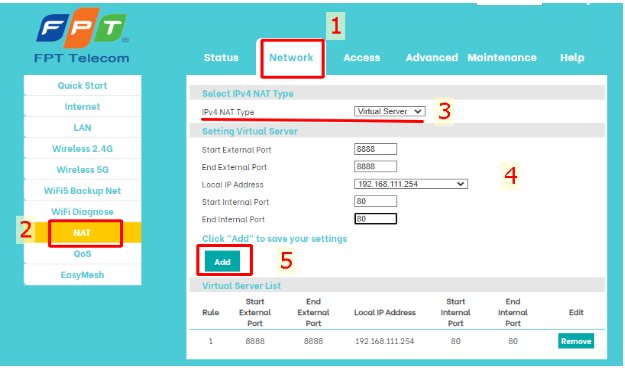625x368 pixels.
Task: Select NAT in the sidebar
Action: point(83,233)
